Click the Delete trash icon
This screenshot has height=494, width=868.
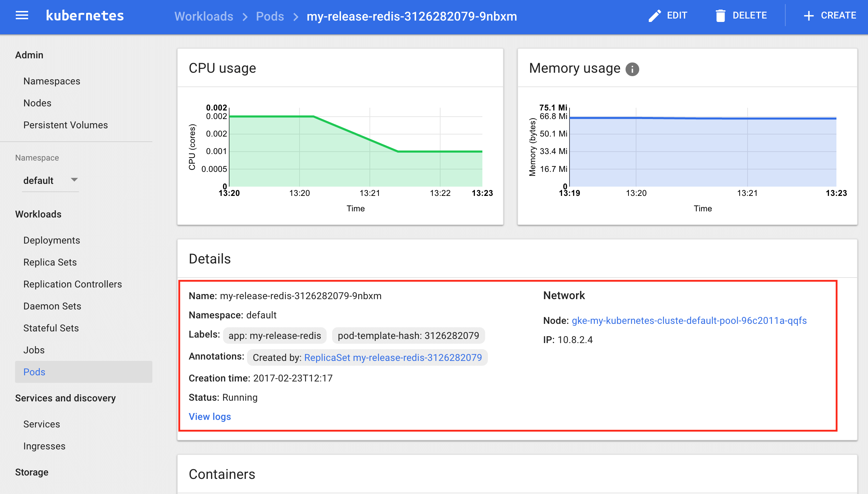(x=720, y=15)
